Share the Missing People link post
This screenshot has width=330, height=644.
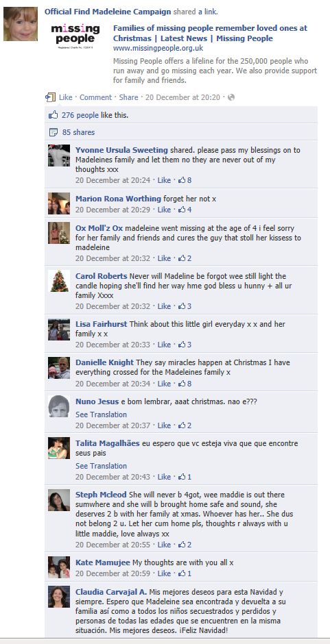click(128, 97)
